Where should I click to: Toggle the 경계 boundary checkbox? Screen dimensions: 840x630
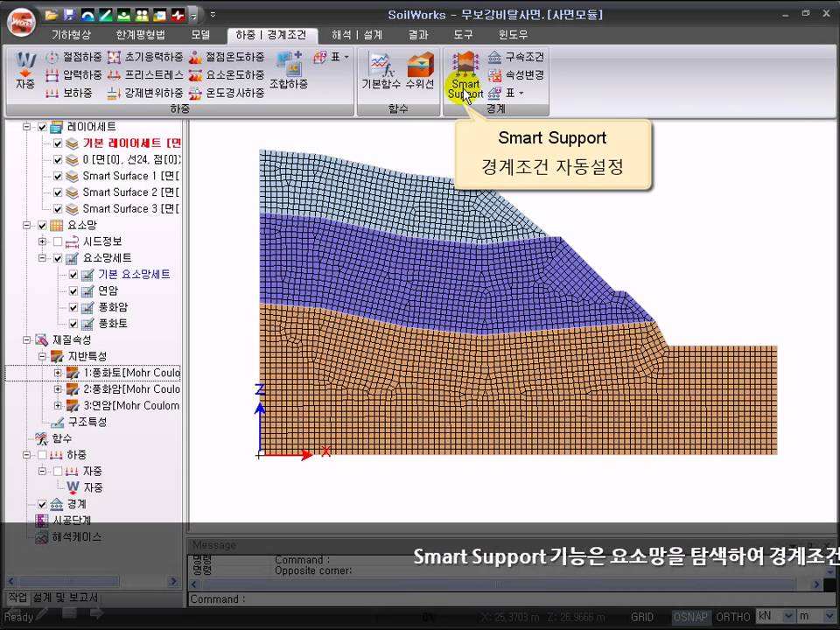click(x=42, y=505)
